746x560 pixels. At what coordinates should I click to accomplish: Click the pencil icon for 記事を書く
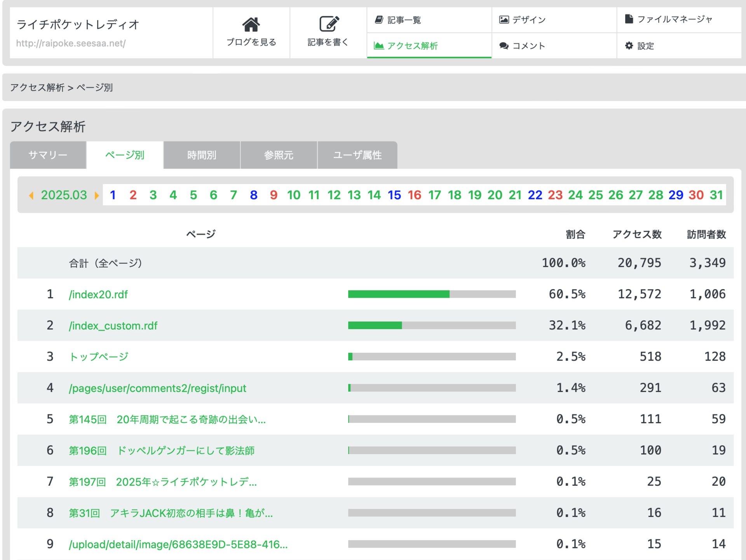[329, 24]
